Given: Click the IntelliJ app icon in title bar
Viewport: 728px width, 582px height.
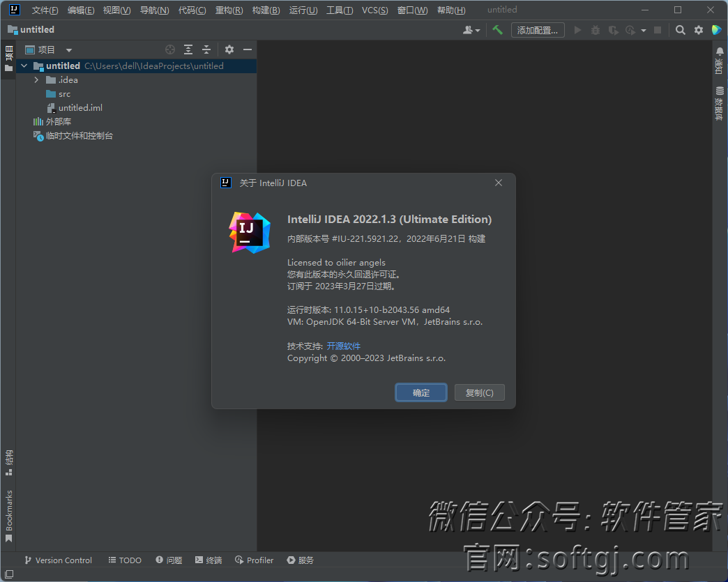Looking at the screenshot, I should click(x=15, y=10).
